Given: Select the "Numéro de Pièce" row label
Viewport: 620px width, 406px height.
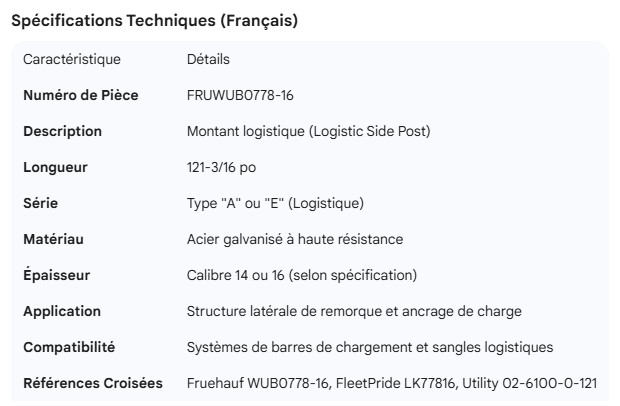Looking at the screenshot, I should [81, 95].
